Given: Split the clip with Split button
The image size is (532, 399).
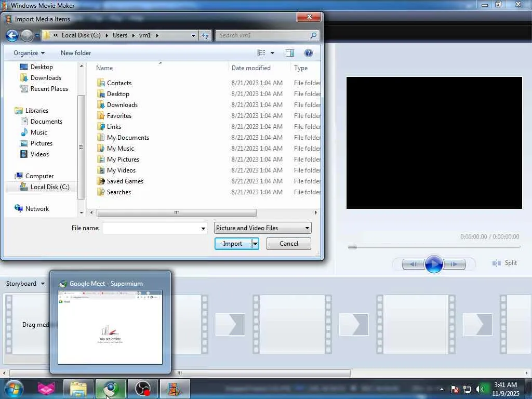Looking at the screenshot, I should pyautogui.click(x=504, y=263).
